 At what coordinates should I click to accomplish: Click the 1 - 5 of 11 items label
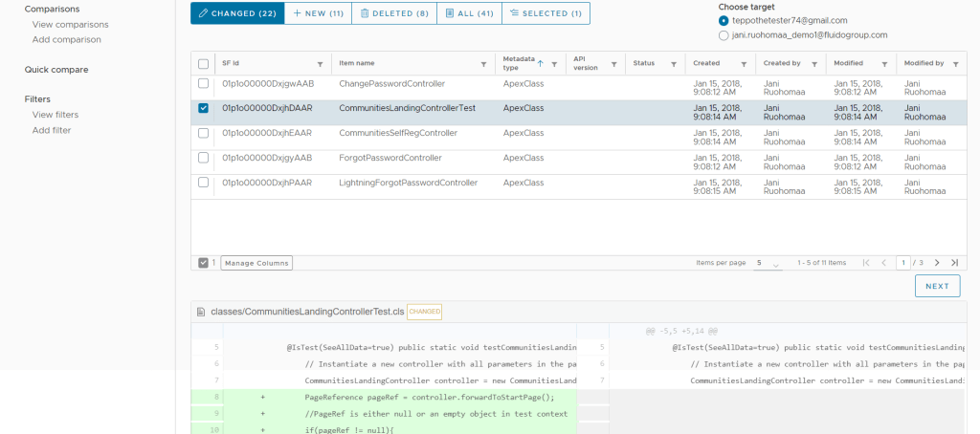click(x=822, y=263)
